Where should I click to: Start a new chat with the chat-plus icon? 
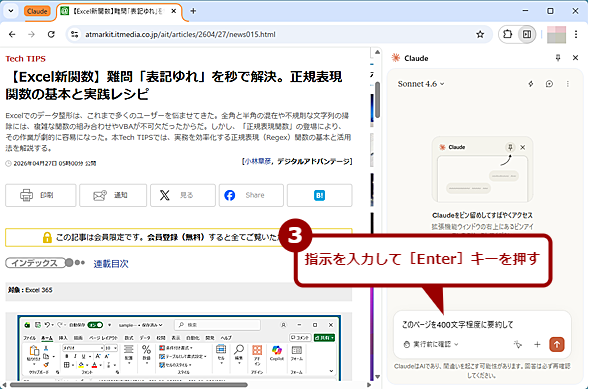[x=549, y=84]
